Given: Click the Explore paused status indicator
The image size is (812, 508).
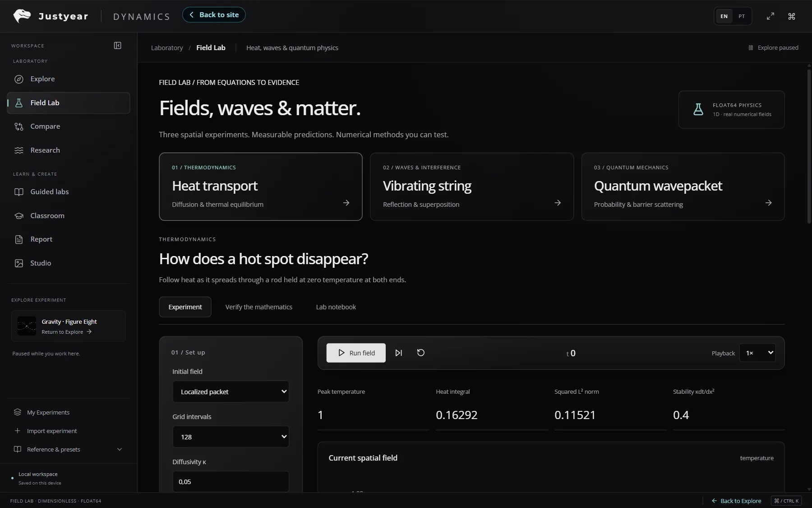Looking at the screenshot, I should (x=773, y=48).
